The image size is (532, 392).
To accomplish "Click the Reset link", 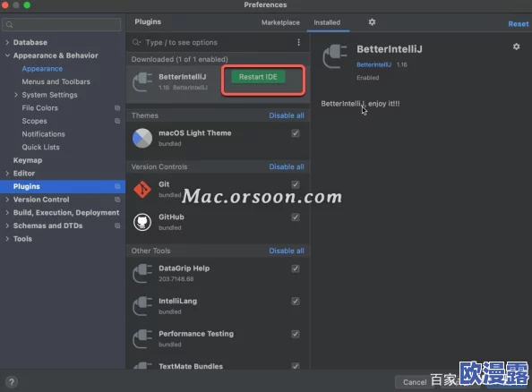I will coord(518,24).
